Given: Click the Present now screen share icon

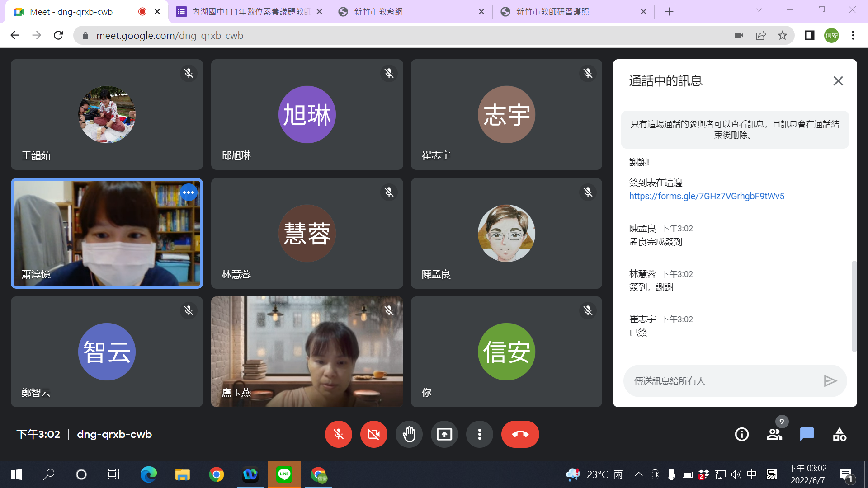Looking at the screenshot, I should (444, 434).
